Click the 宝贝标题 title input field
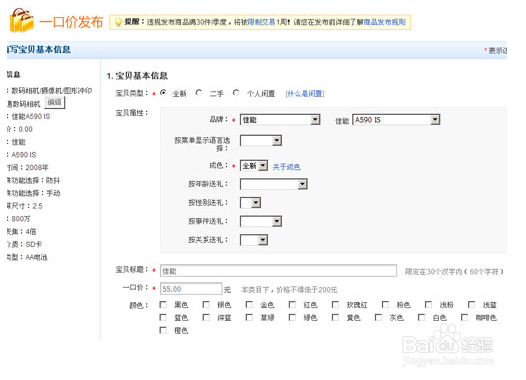The width and height of the screenshot is (526, 380). coord(278,271)
